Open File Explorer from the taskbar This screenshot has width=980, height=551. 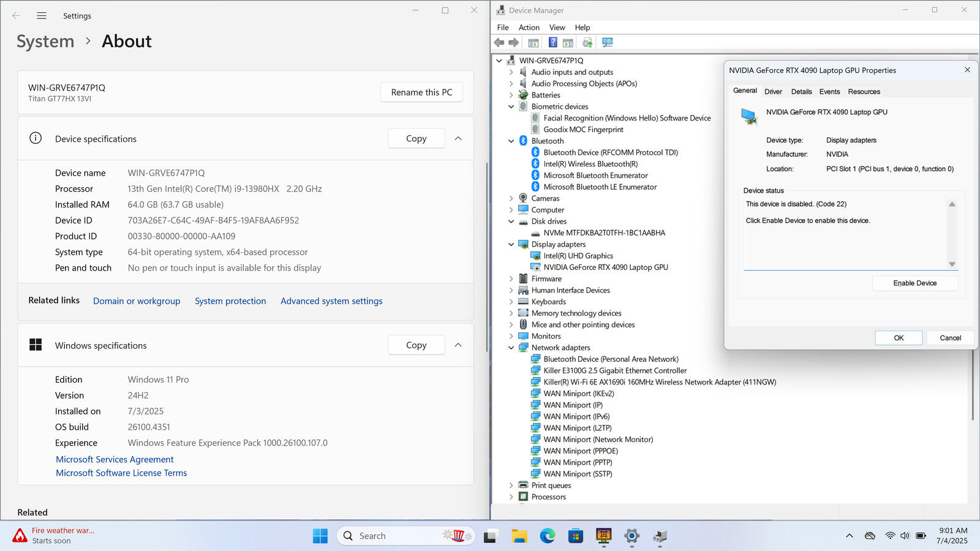(519, 536)
